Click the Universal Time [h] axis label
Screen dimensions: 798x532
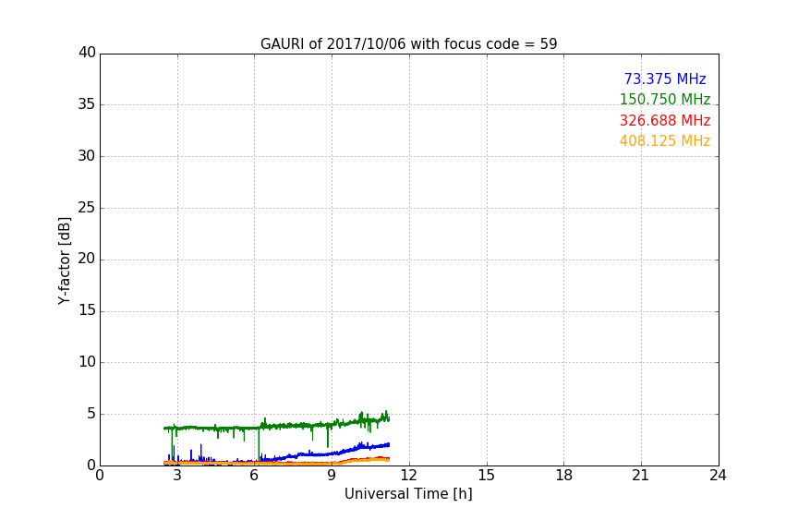(x=408, y=493)
